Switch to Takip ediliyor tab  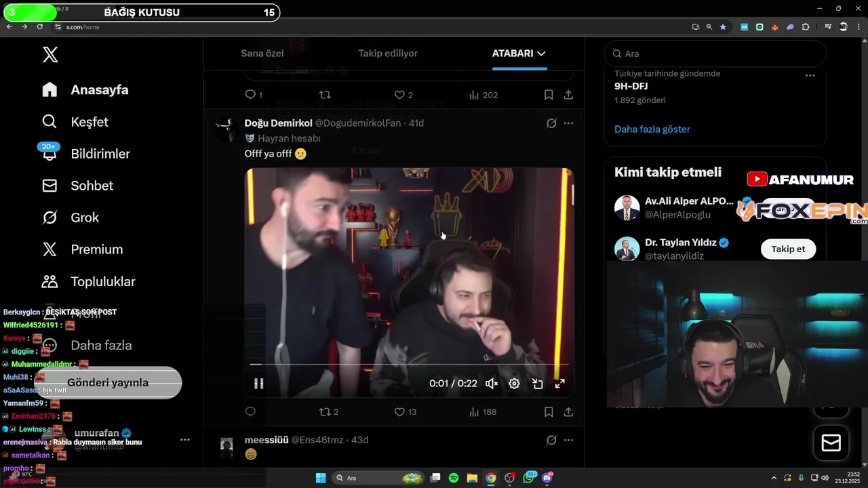click(388, 54)
